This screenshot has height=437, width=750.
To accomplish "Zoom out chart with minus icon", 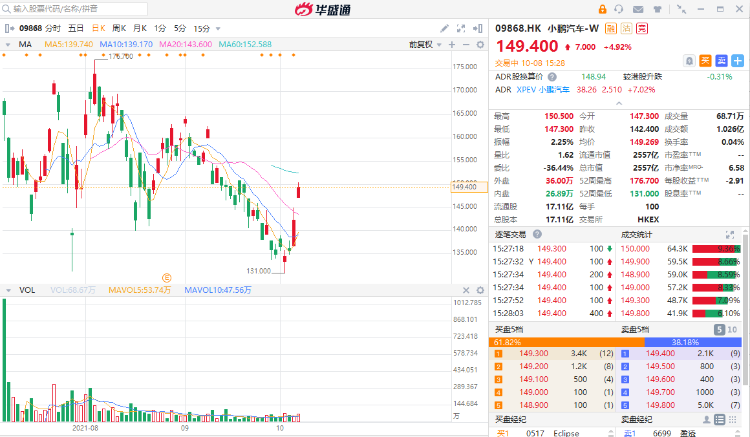I will [x=466, y=44].
